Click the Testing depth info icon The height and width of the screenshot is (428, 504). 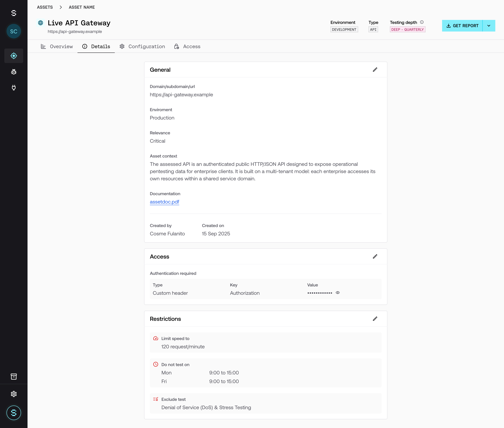[422, 22]
